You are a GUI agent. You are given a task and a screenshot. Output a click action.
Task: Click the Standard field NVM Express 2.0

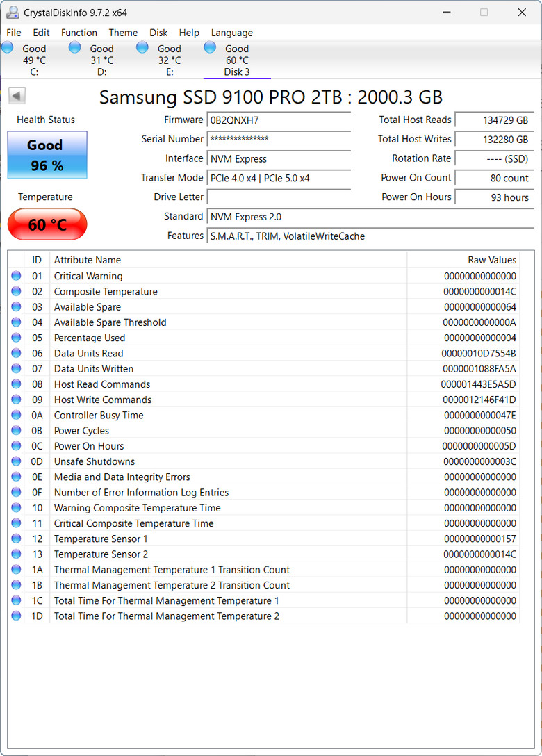coord(370,217)
